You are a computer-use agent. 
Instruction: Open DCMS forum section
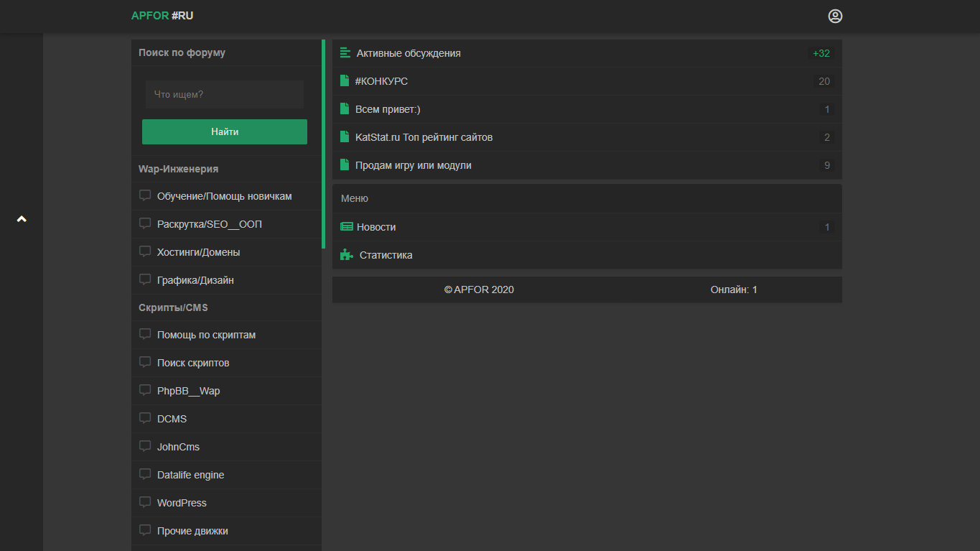click(226, 419)
